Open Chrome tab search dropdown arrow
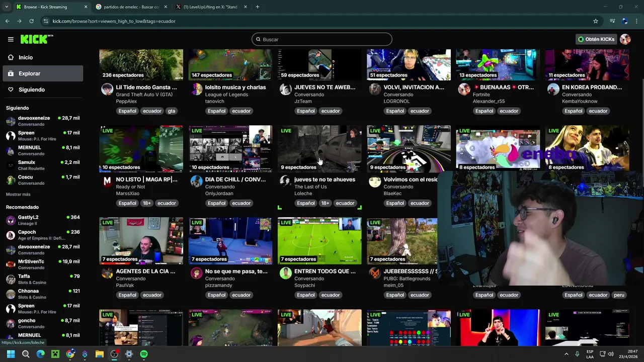644x362 pixels. click(x=6, y=7)
